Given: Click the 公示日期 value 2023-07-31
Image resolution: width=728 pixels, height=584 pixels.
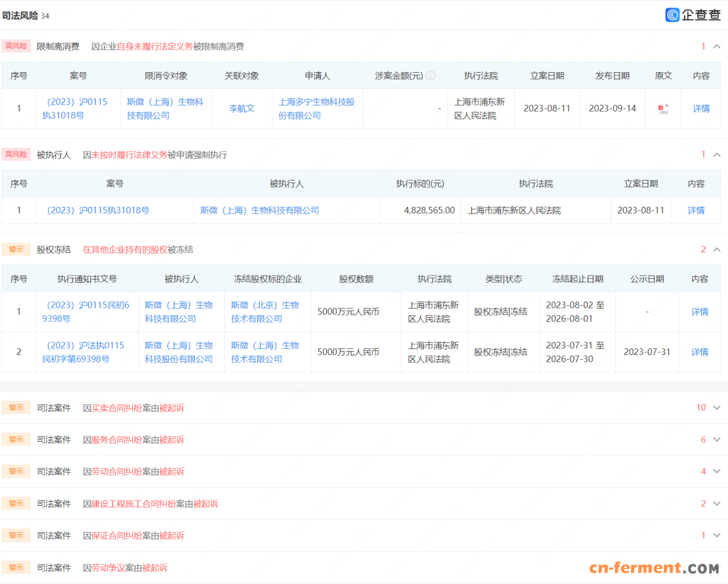Looking at the screenshot, I should tap(646, 352).
